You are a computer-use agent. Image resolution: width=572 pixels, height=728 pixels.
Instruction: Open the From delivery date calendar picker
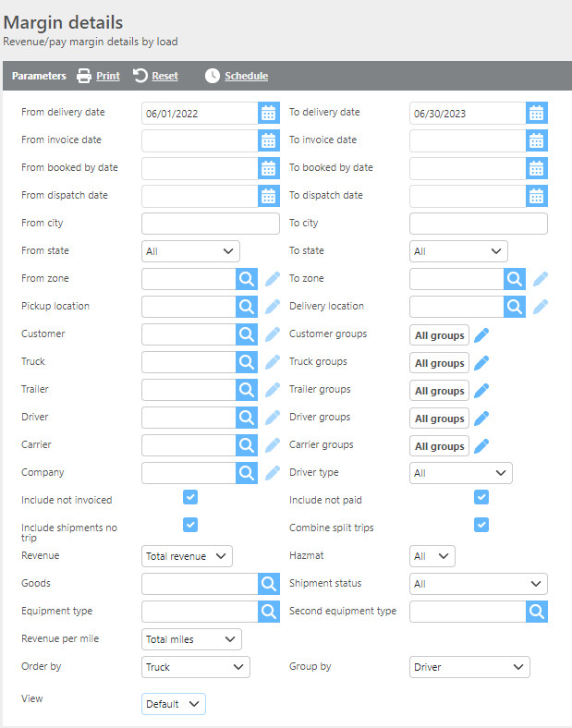pos(269,113)
